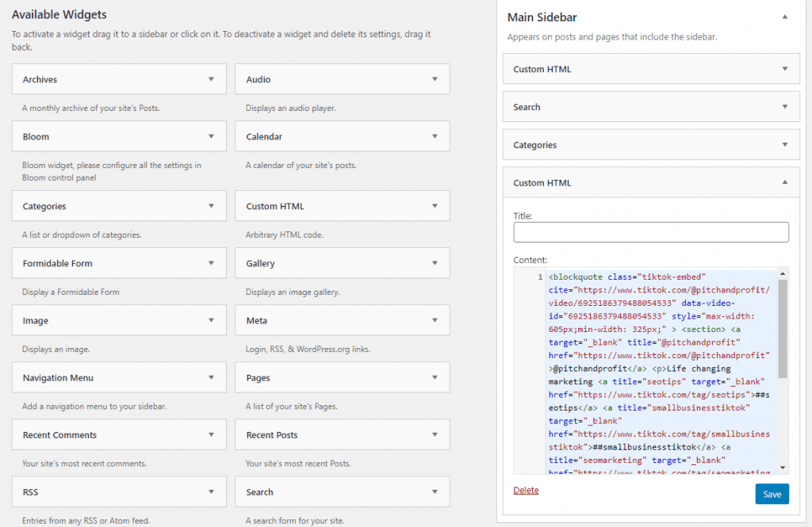Expand the sidebar Categories widget
The height and width of the screenshot is (527, 812).
click(x=784, y=145)
